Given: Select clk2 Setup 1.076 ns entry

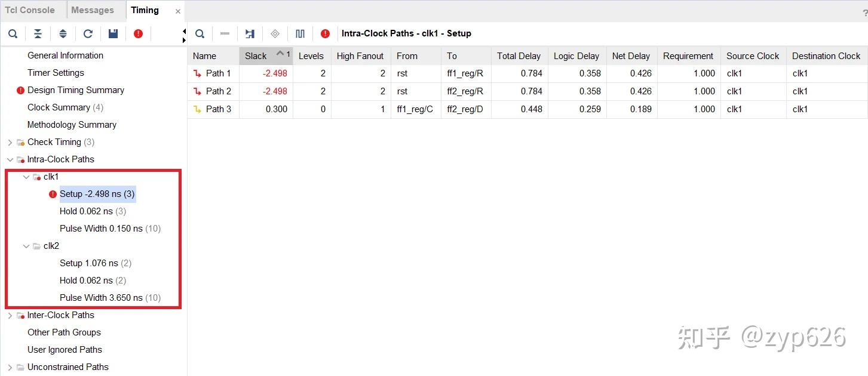Looking at the screenshot, I should [x=96, y=263].
